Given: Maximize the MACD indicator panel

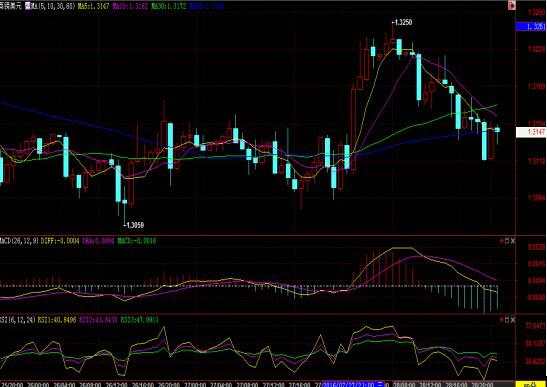Looking at the screenshot, I should coord(507,241).
